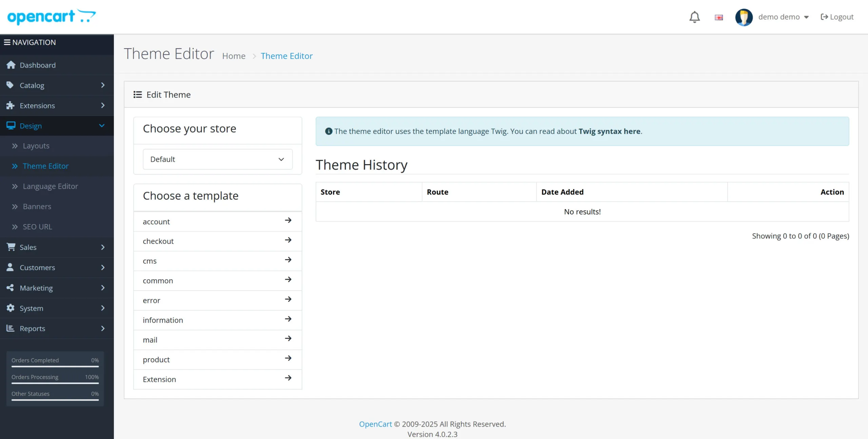Open the Twig syntax here link
This screenshot has width=868, height=439.
click(x=609, y=131)
